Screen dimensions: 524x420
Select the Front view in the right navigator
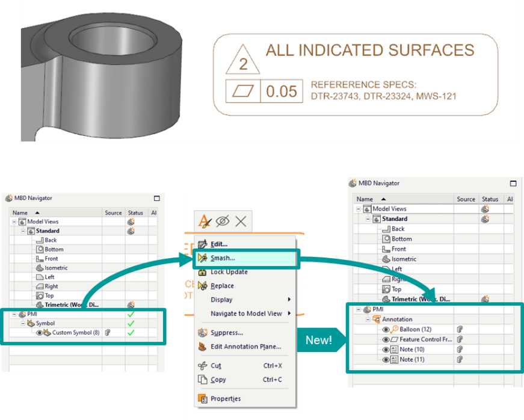[398, 249]
